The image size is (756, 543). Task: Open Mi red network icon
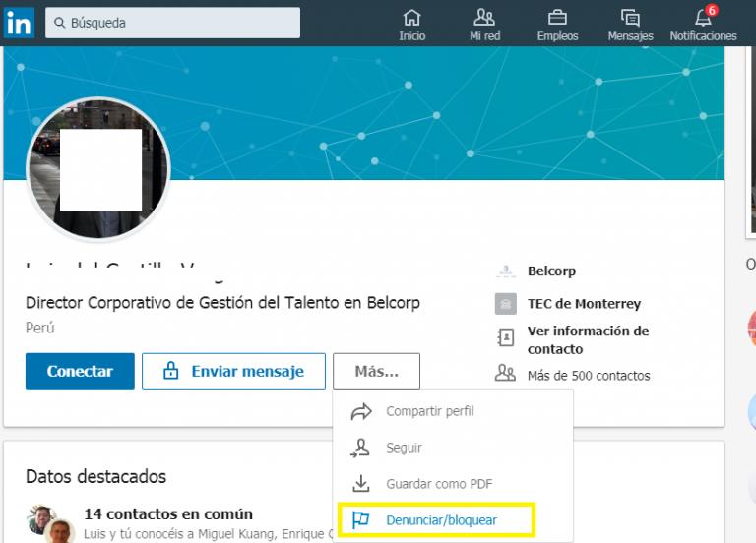click(484, 18)
